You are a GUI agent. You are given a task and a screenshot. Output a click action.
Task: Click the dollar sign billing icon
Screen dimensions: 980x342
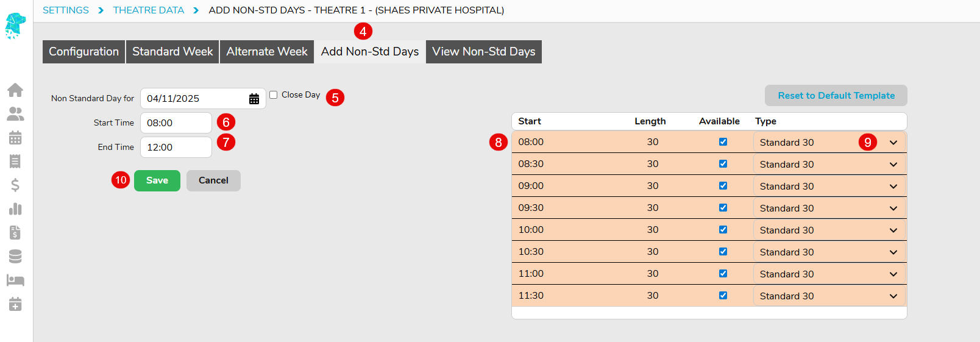15,185
